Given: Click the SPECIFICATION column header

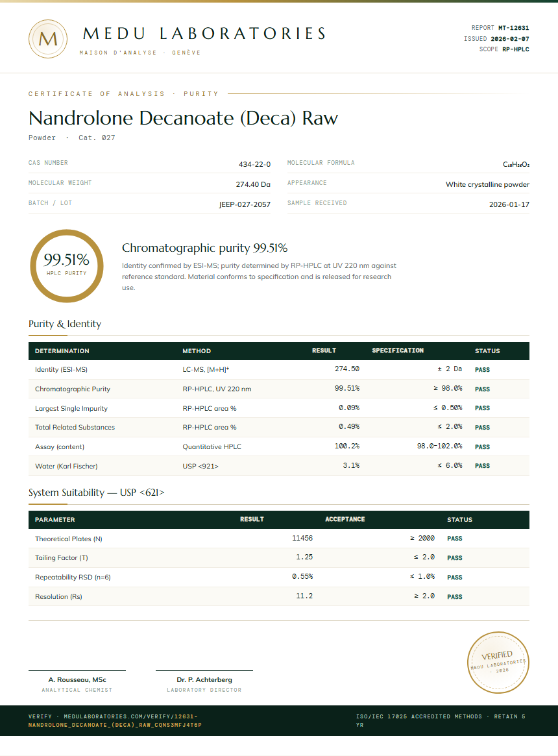Looking at the screenshot, I should (x=398, y=350).
